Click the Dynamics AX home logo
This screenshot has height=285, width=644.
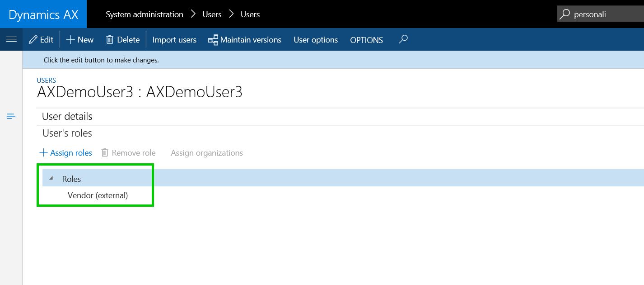(x=43, y=14)
